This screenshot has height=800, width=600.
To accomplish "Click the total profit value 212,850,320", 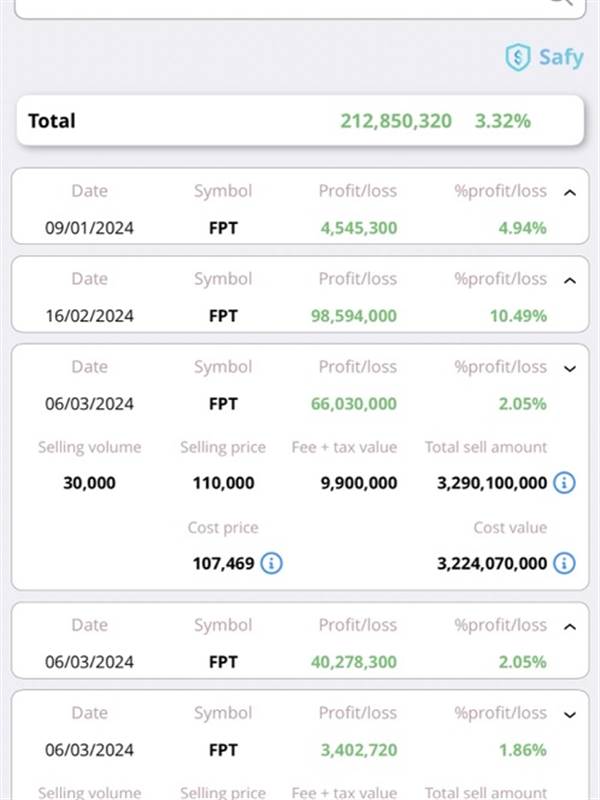I will [x=396, y=121].
